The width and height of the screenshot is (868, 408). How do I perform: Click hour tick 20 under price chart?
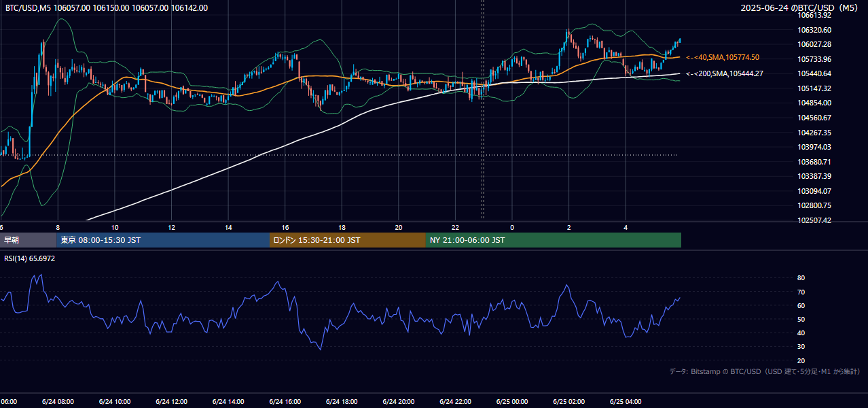[x=399, y=227]
